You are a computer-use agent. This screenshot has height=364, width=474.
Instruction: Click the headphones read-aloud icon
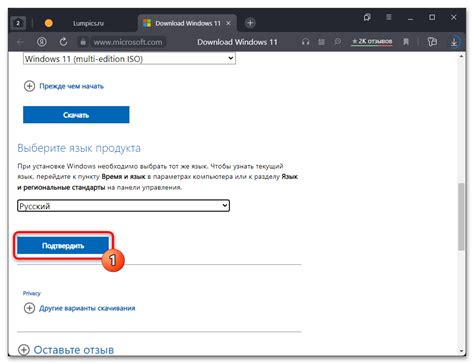[305, 42]
